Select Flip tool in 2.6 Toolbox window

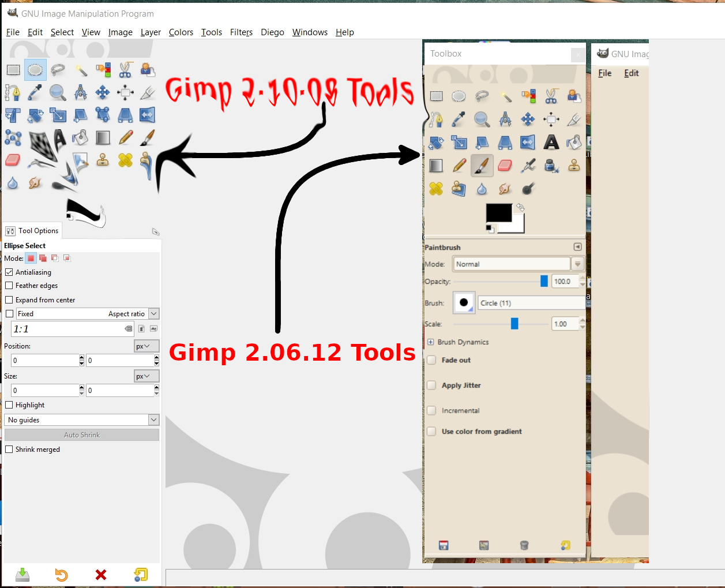(528, 143)
